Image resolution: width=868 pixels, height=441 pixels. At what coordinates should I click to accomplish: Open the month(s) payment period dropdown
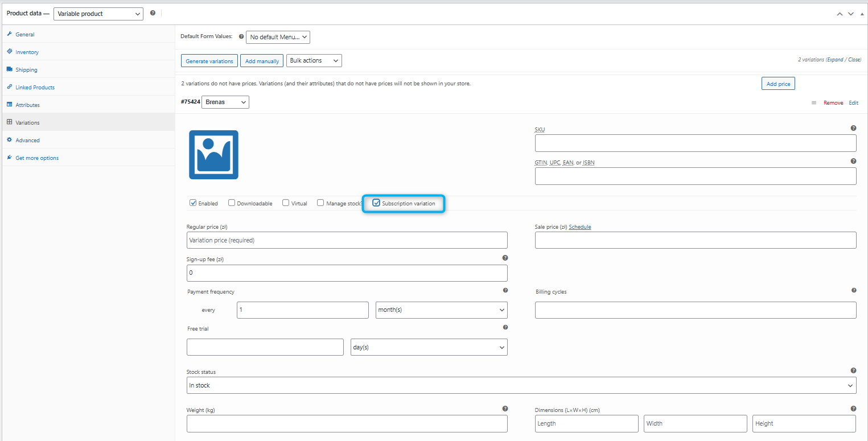coord(441,310)
